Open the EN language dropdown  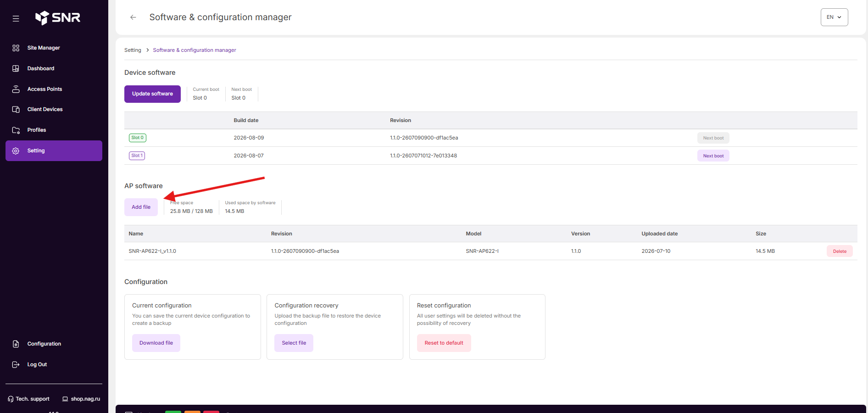coord(834,17)
